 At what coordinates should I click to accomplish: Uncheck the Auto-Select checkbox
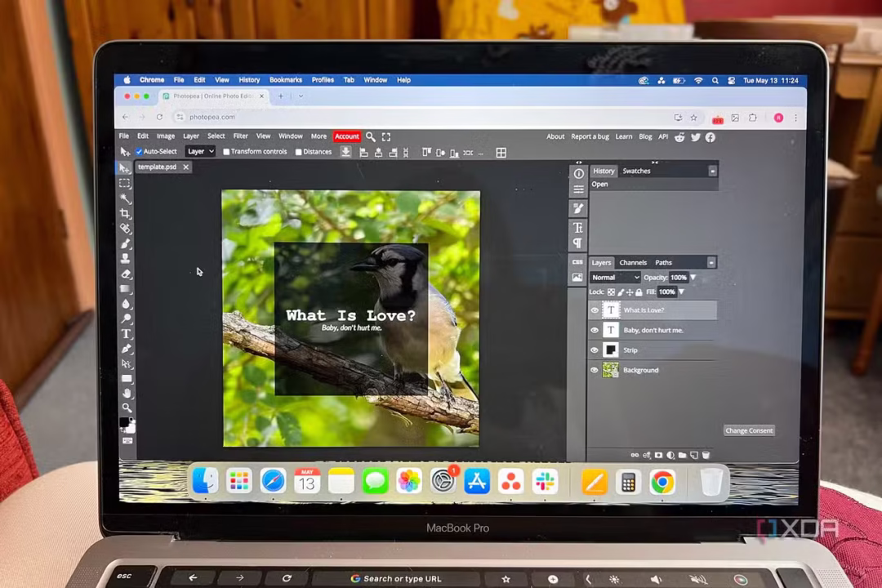pos(139,152)
